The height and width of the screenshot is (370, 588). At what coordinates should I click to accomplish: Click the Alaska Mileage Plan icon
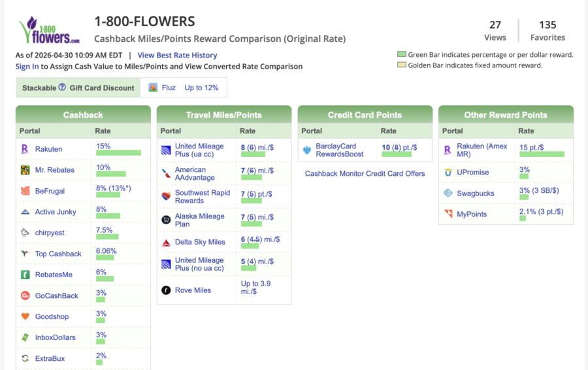coord(166,220)
